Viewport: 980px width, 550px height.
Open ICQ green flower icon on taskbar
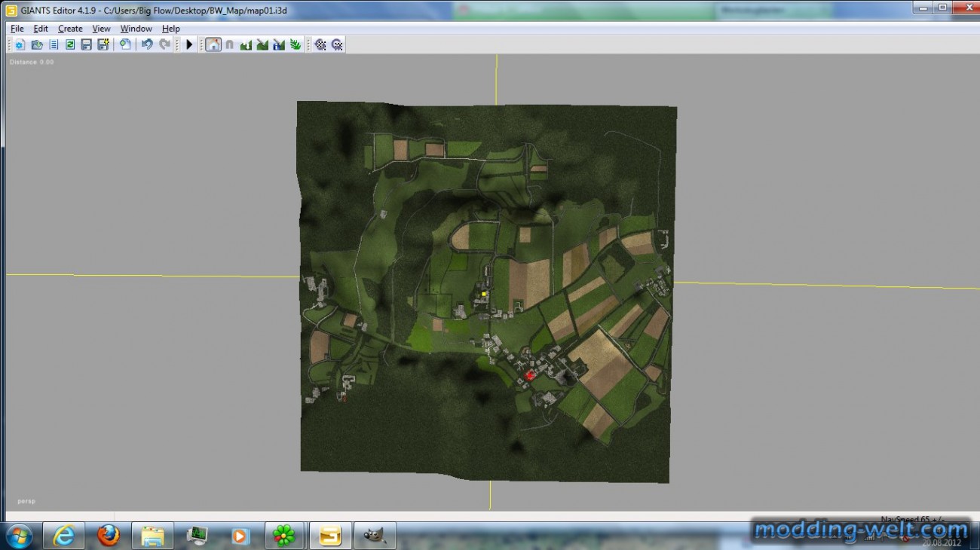[x=284, y=536]
